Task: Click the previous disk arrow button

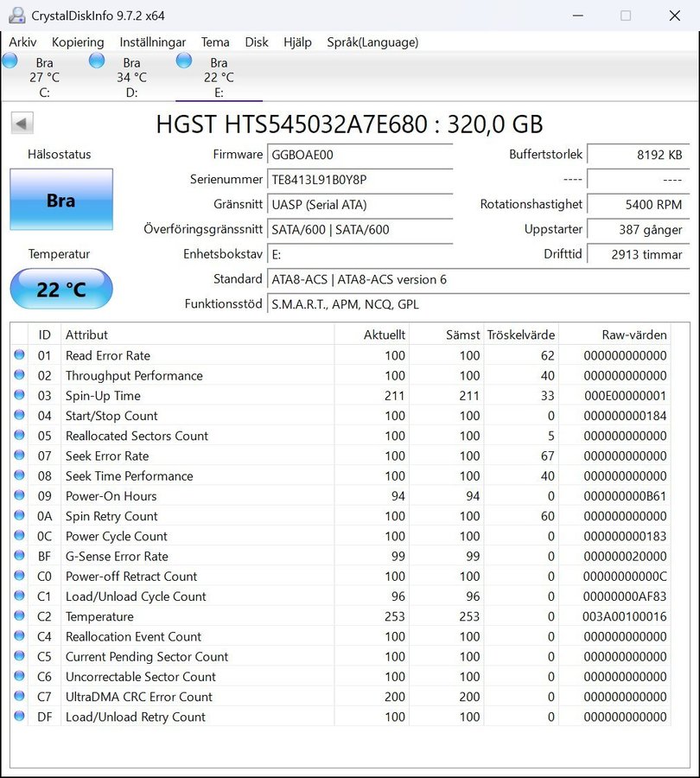Action: [x=22, y=124]
